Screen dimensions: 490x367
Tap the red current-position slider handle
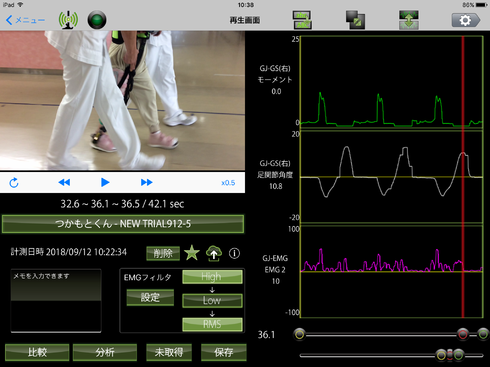point(463,334)
